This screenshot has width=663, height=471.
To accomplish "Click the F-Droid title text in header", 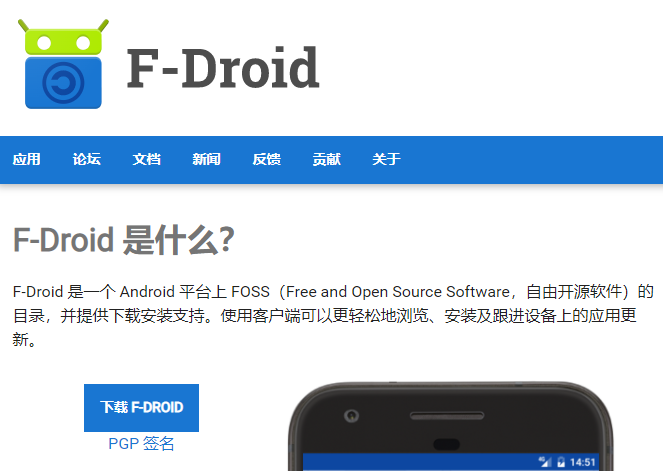I will tap(223, 68).
